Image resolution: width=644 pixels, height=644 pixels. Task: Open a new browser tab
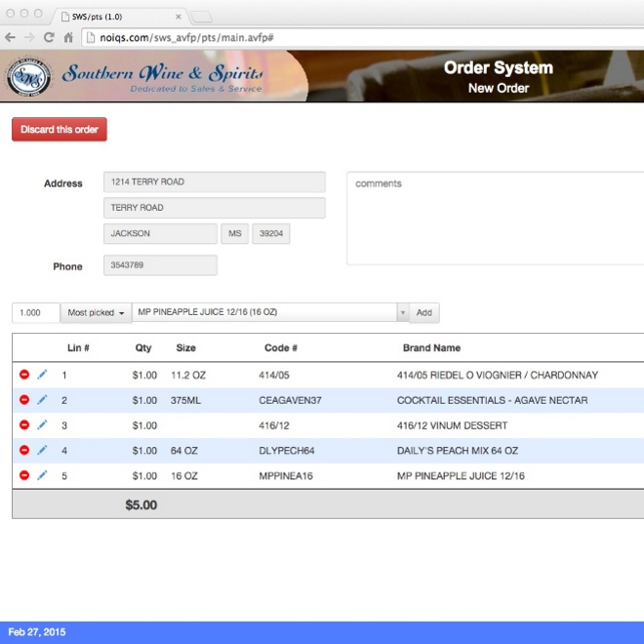click(202, 16)
